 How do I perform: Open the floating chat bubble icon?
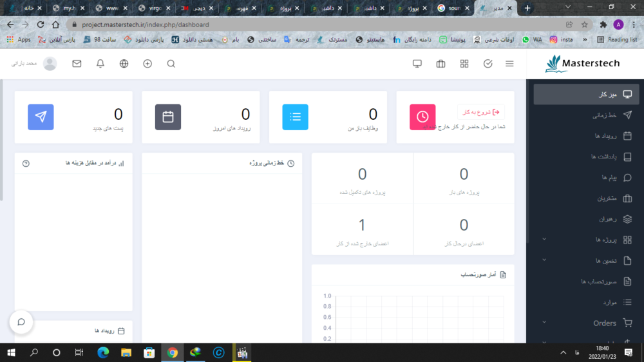pos(21,321)
